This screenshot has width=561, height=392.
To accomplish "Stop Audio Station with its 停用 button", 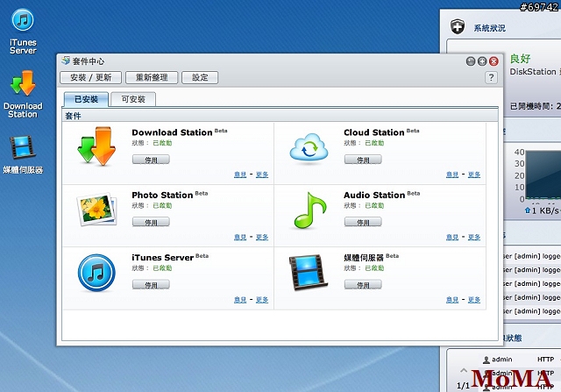I will pos(363,223).
